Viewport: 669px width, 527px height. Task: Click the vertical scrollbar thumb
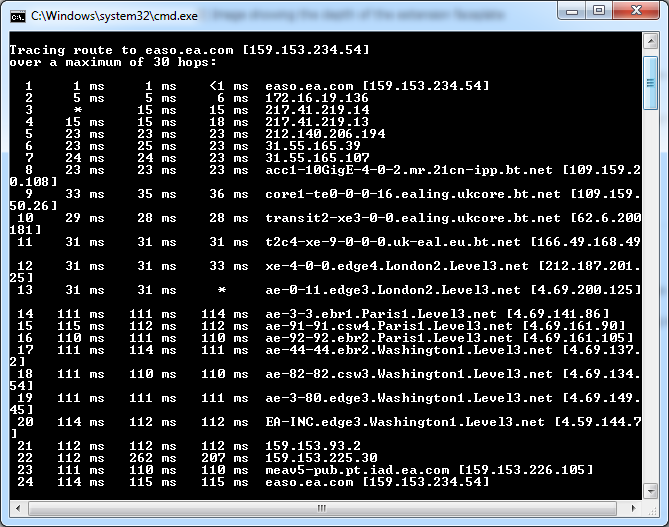point(651,83)
